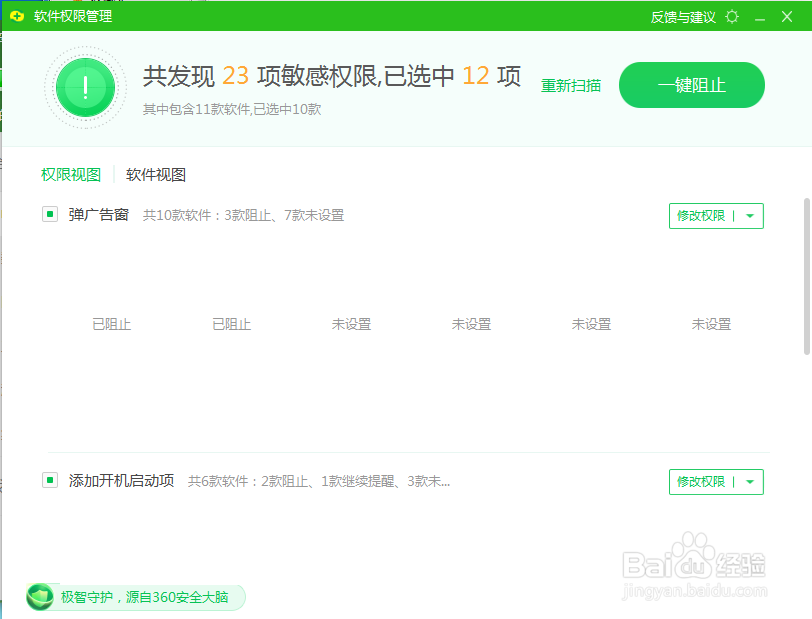812x619 pixels.
Task: Click the green exclamation status icon
Action: 85,88
